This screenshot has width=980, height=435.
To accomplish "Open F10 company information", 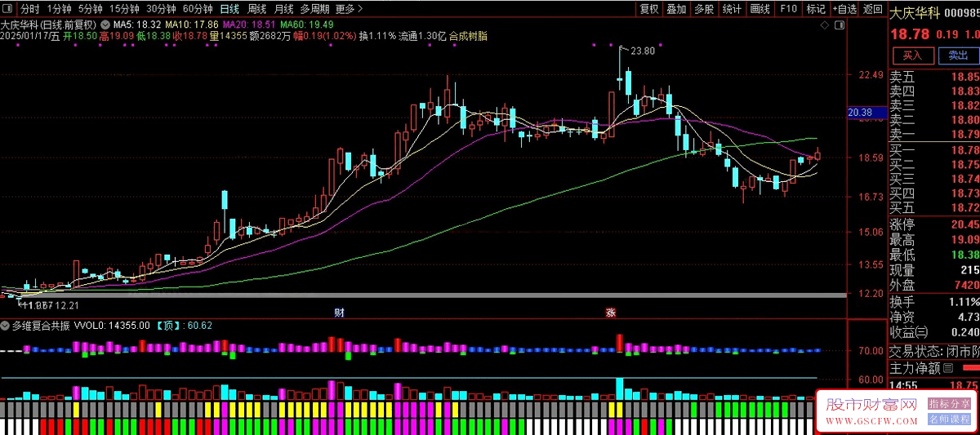I will point(788,9).
